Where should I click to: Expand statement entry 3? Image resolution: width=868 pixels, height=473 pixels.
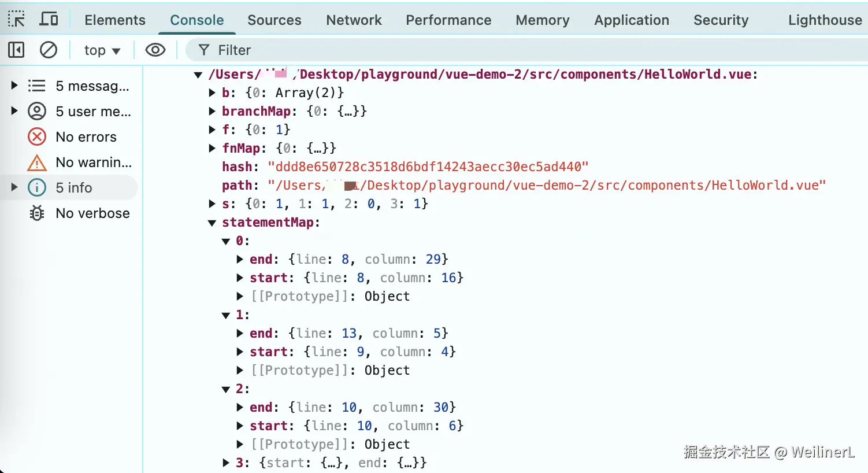point(226,463)
